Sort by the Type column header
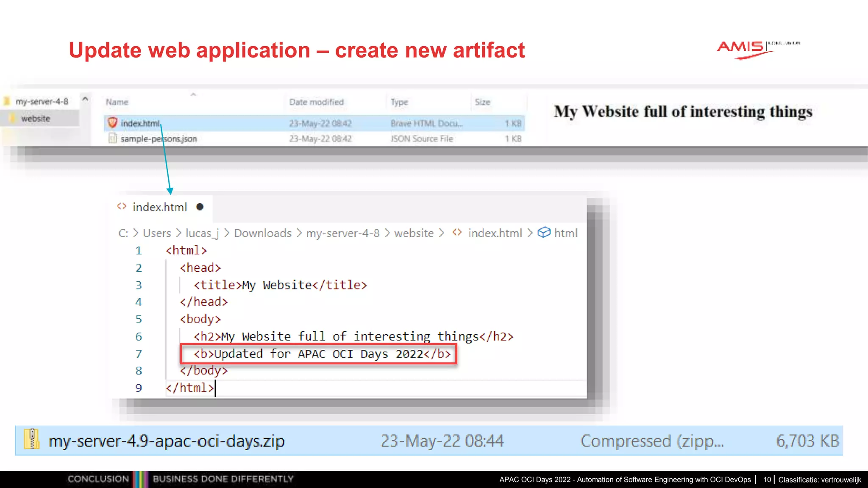 (399, 102)
